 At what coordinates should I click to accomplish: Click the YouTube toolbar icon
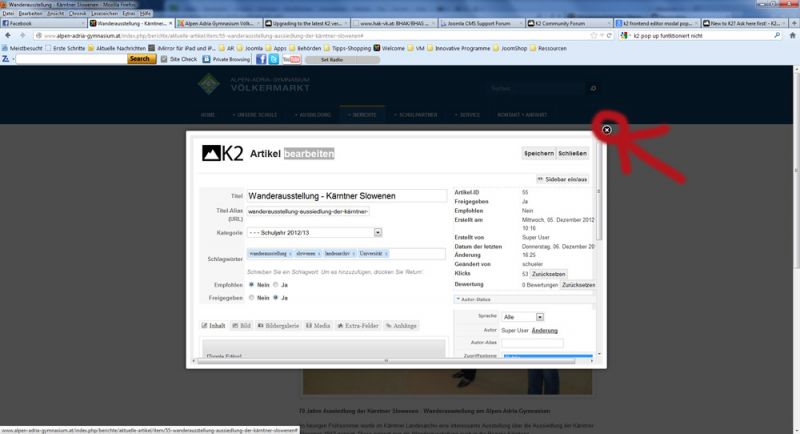291,60
